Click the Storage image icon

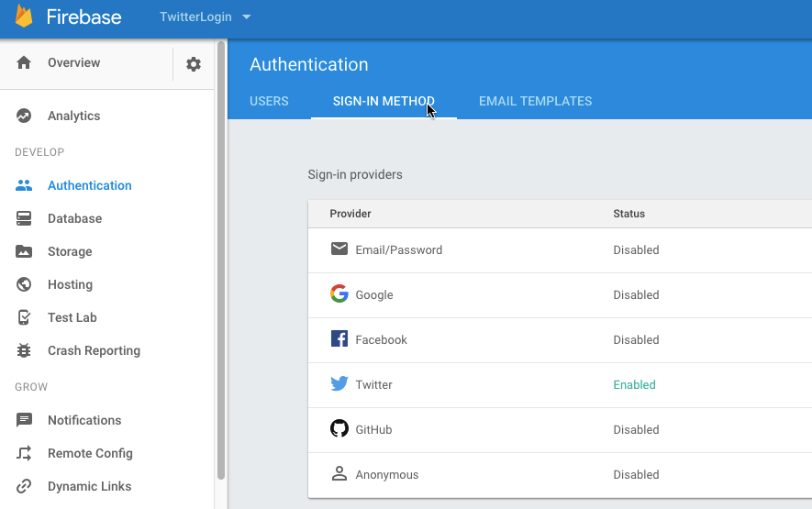25,251
